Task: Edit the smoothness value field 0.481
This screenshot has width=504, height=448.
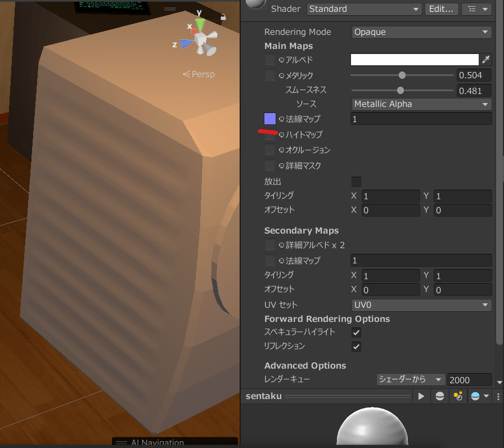Action: tap(474, 91)
